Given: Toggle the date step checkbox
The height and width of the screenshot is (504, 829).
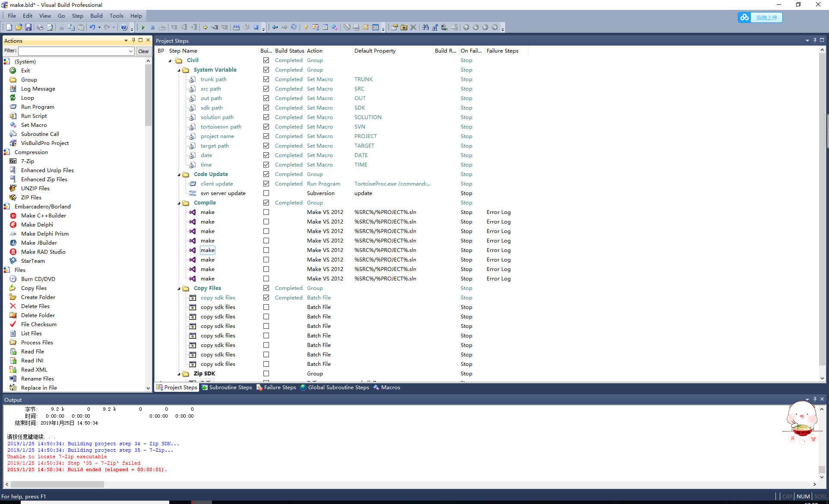Looking at the screenshot, I should click(266, 155).
